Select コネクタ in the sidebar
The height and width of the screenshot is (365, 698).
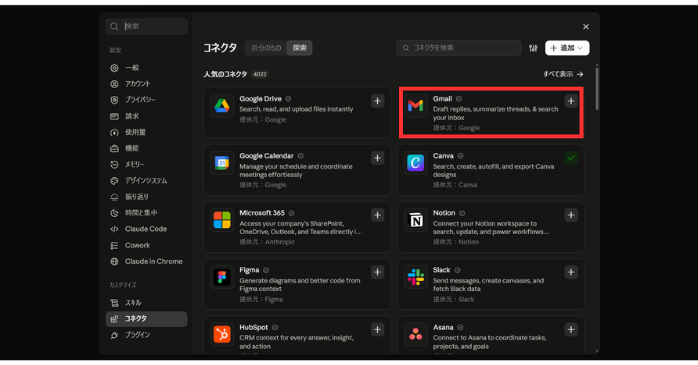(x=146, y=319)
